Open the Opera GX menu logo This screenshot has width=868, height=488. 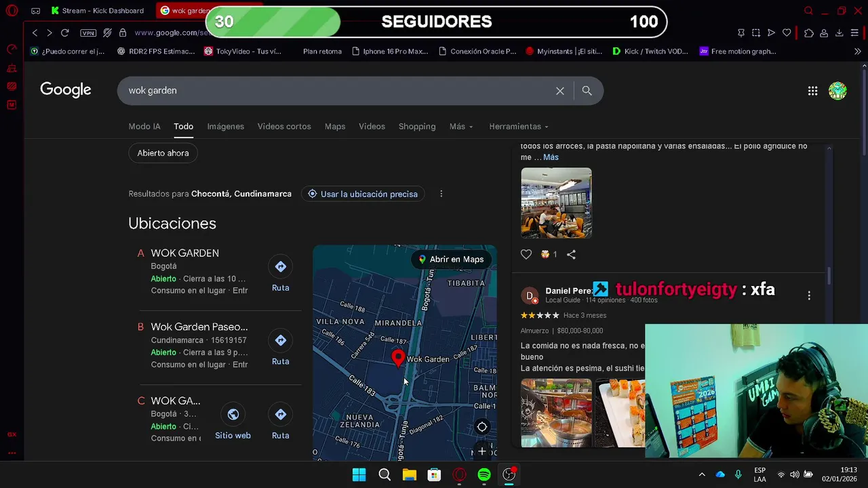click(12, 11)
